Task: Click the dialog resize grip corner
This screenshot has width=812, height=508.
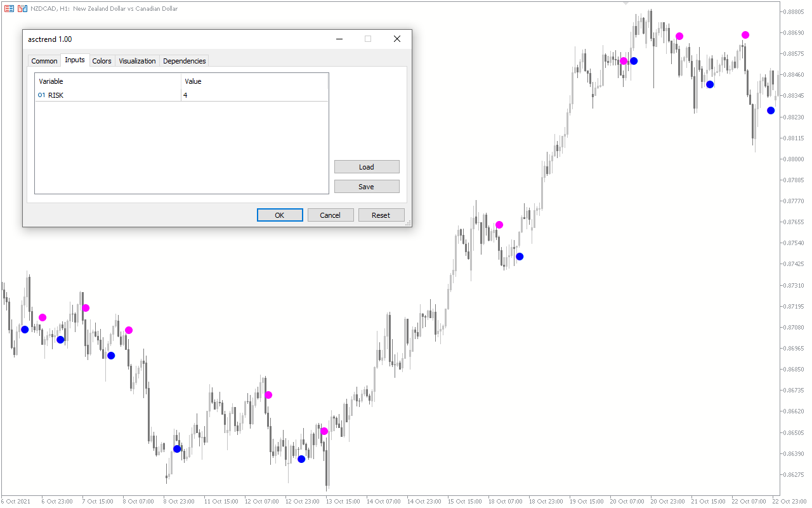Action: (408, 223)
